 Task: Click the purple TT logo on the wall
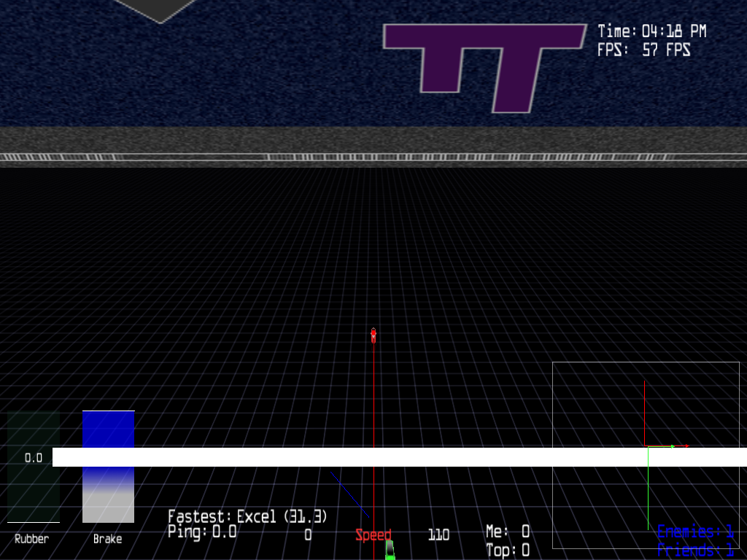coord(485,66)
